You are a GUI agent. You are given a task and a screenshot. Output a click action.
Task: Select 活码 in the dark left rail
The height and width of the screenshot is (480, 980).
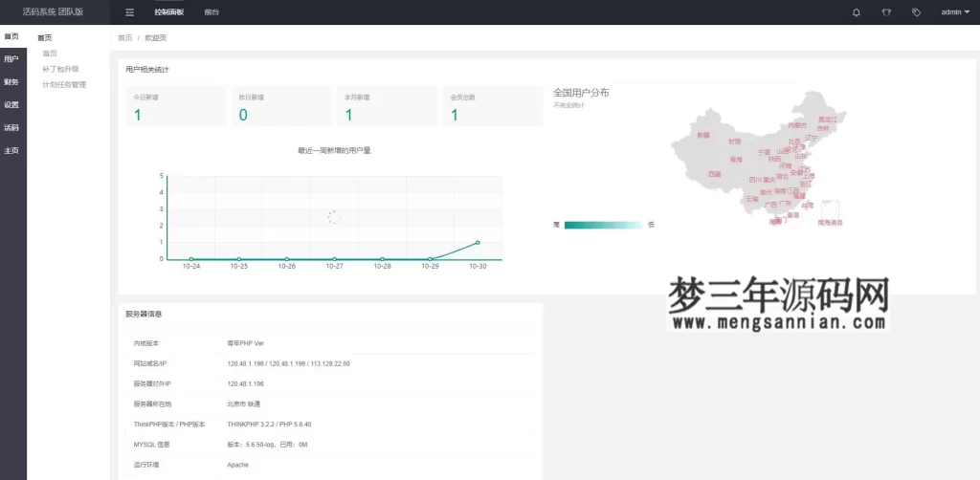(x=11, y=128)
